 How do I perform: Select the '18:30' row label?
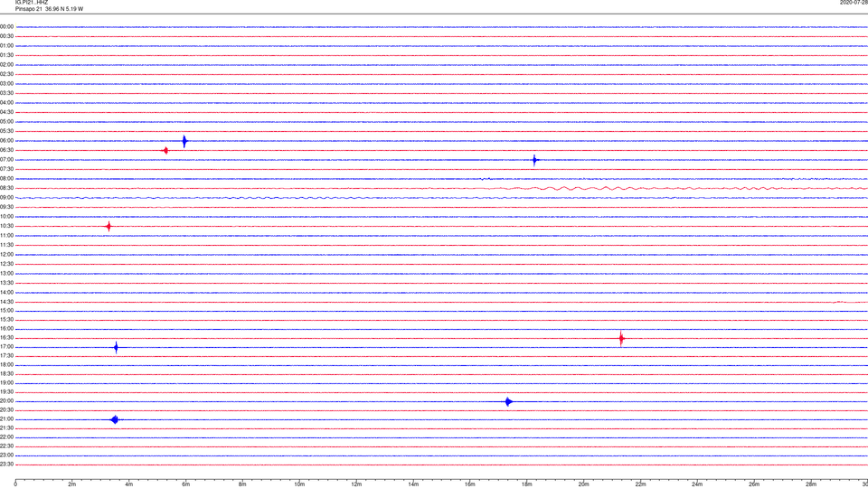point(6,374)
